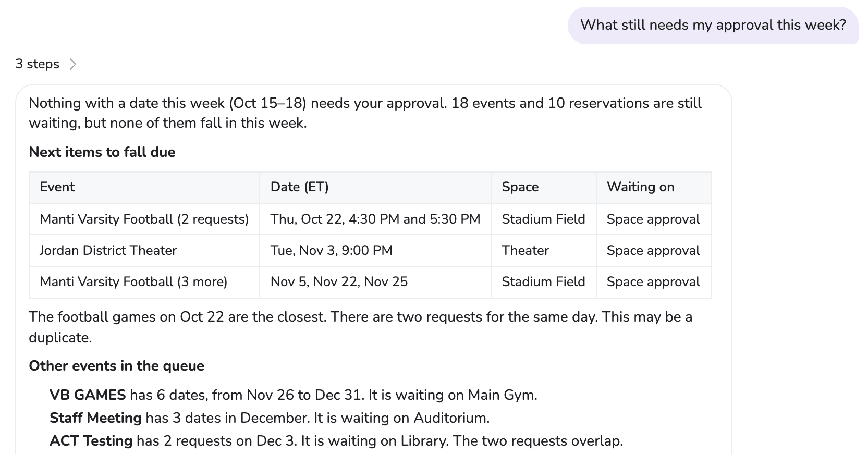Image resolution: width=868 pixels, height=454 pixels.
Task: Expand the 3 steps chevron
Action: [73, 64]
